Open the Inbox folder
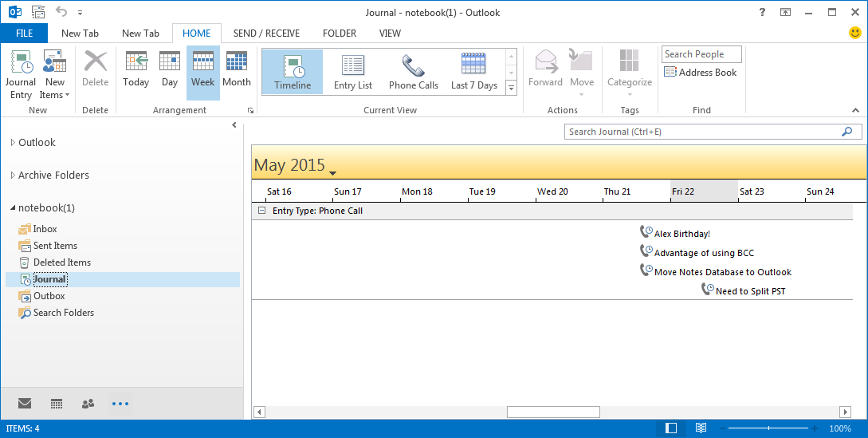The image size is (868, 438). coord(45,229)
